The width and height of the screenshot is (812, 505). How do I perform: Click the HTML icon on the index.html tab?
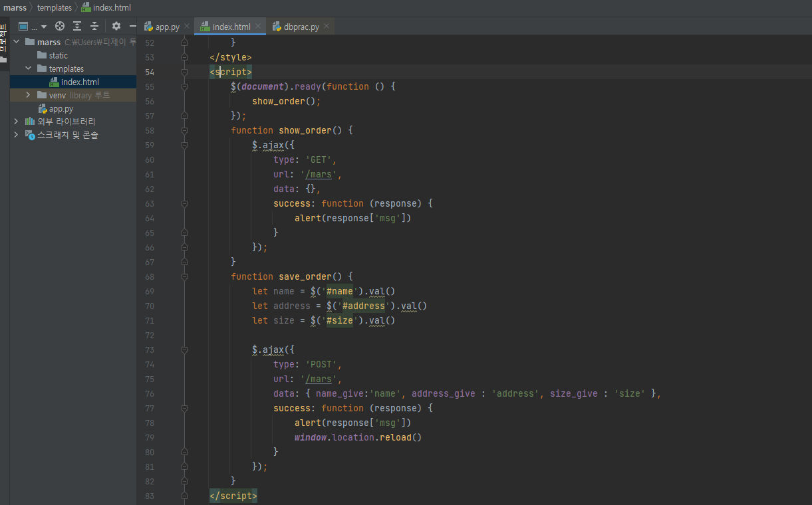click(x=205, y=27)
